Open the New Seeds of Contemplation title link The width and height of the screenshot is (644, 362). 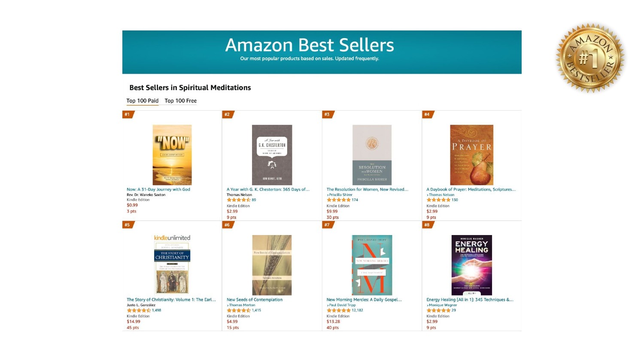tap(255, 300)
